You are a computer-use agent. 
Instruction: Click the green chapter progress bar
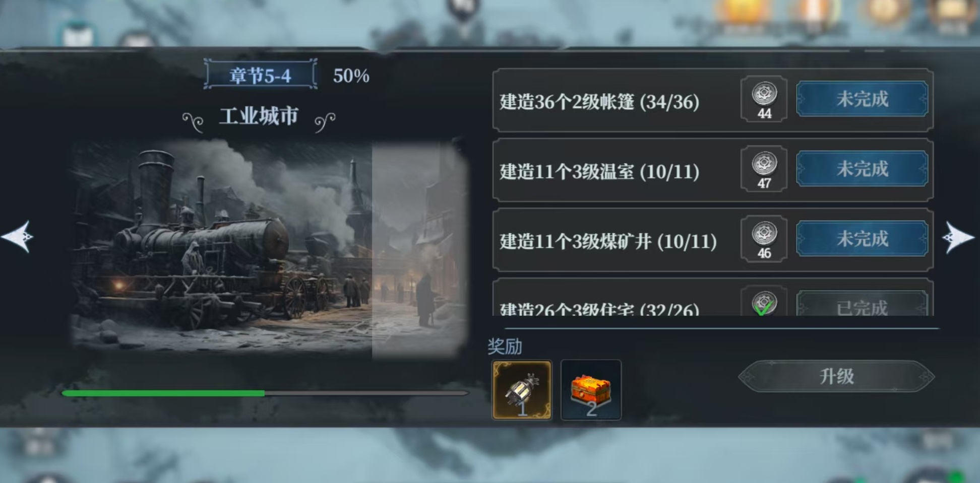click(265, 393)
